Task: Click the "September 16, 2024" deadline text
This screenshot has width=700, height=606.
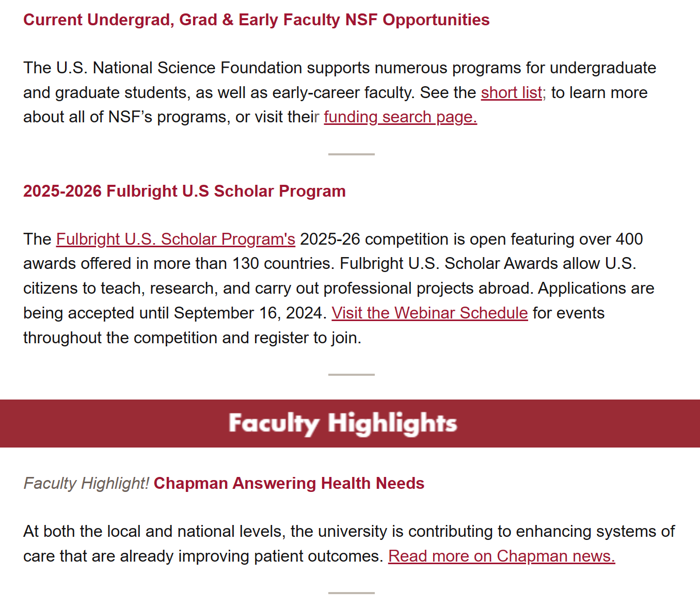Action: (x=249, y=313)
